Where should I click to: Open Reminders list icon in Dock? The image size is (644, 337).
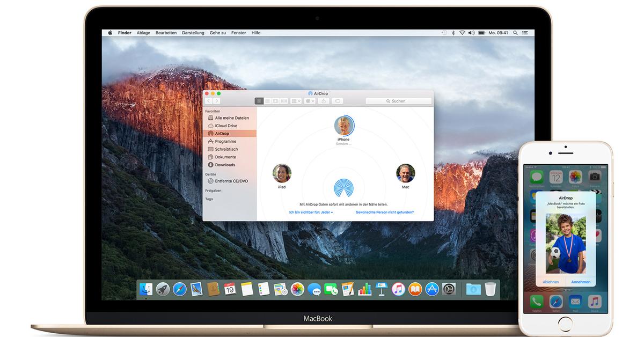[x=263, y=289]
